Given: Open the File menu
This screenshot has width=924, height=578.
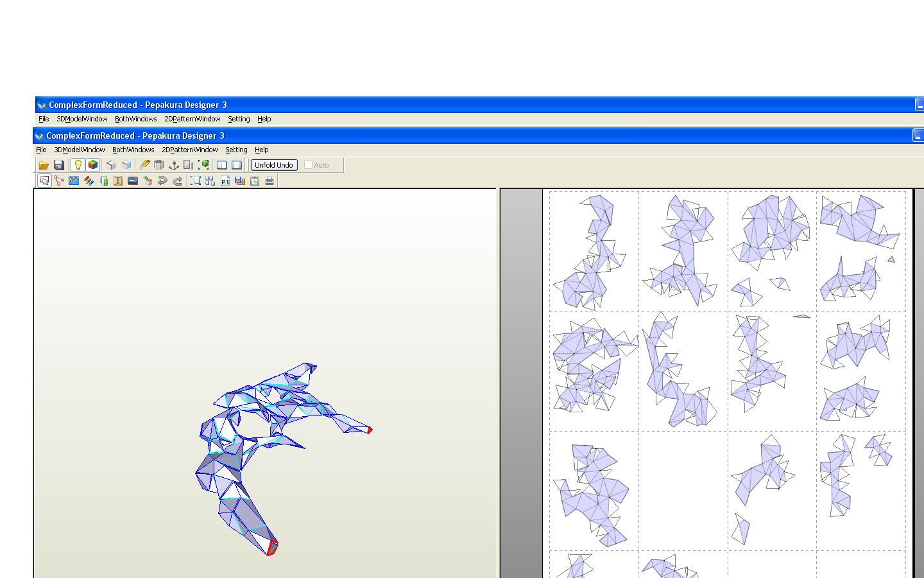Looking at the screenshot, I should [x=41, y=150].
